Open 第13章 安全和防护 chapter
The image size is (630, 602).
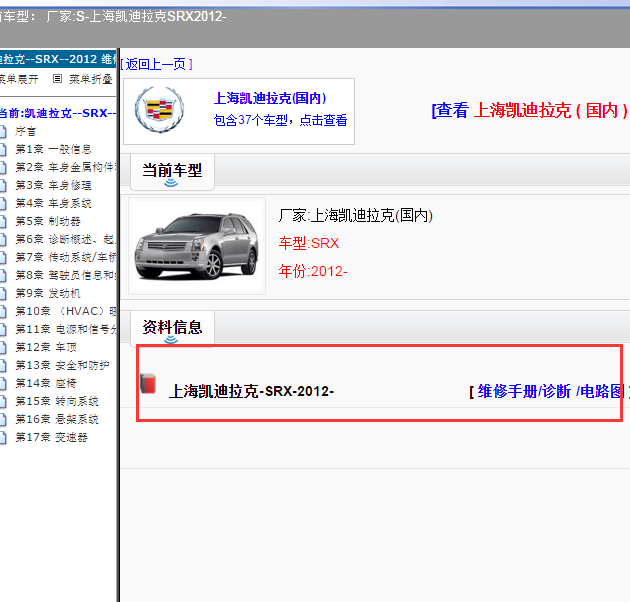click(62, 365)
